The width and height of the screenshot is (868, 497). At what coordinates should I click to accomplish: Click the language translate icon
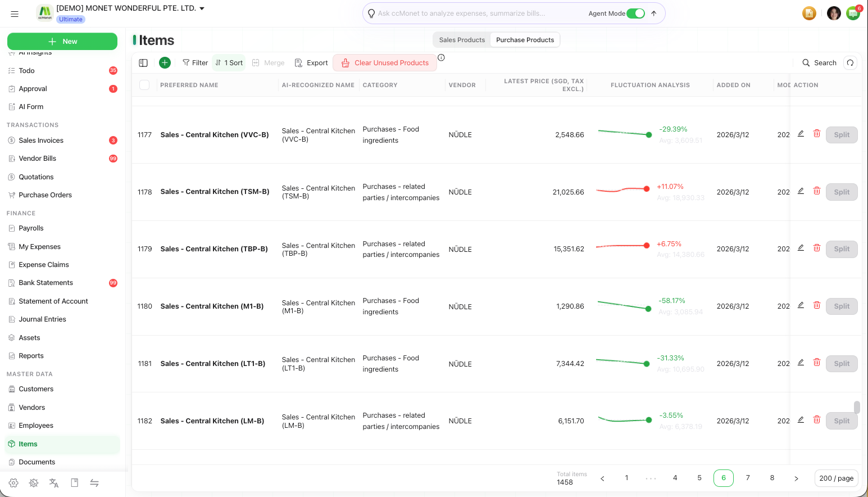click(x=54, y=483)
